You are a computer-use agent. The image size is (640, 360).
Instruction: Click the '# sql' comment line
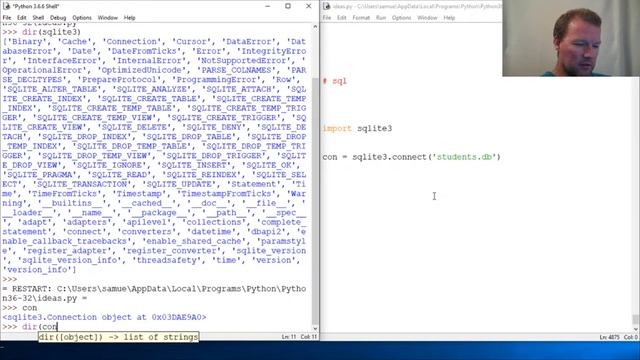(334, 81)
